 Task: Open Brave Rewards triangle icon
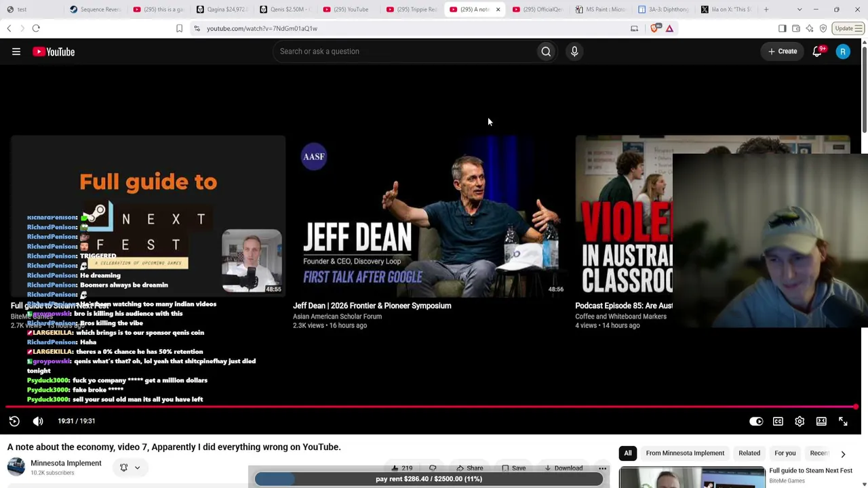coord(669,28)
